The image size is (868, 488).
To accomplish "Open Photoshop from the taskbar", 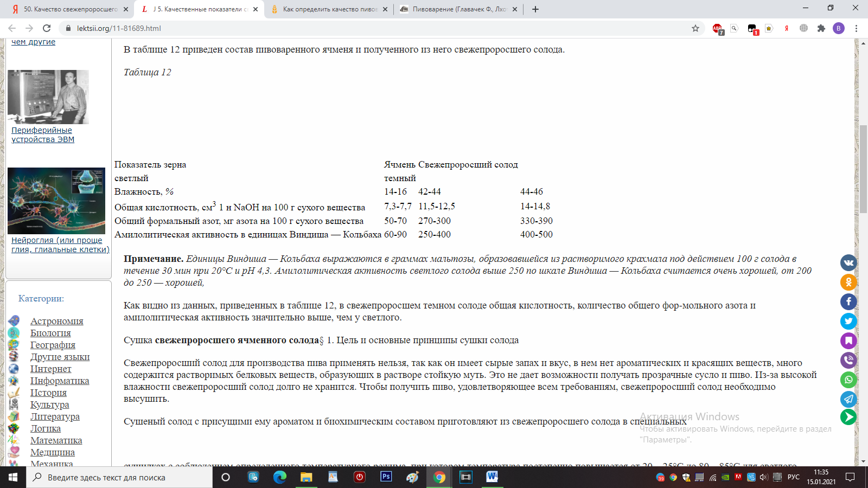I will (x=386, y=477).
